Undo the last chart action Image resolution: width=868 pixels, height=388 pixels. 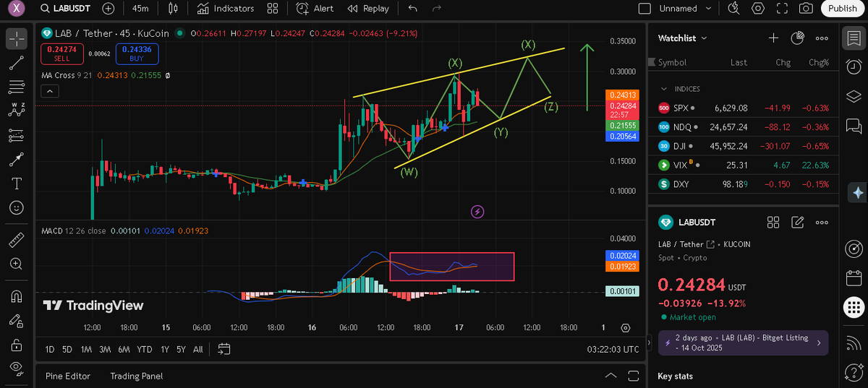[413, 9]
